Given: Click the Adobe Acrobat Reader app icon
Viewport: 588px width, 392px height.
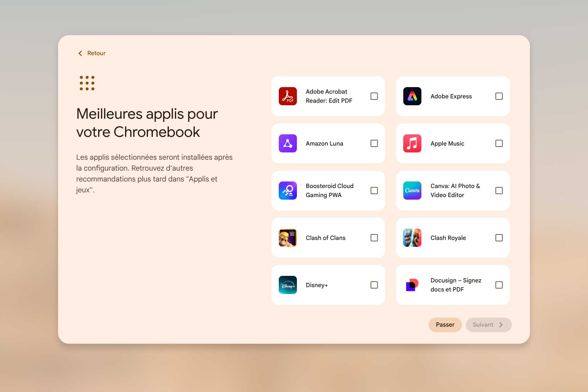Looking at the screenshot, I should [x=288, y=96].
